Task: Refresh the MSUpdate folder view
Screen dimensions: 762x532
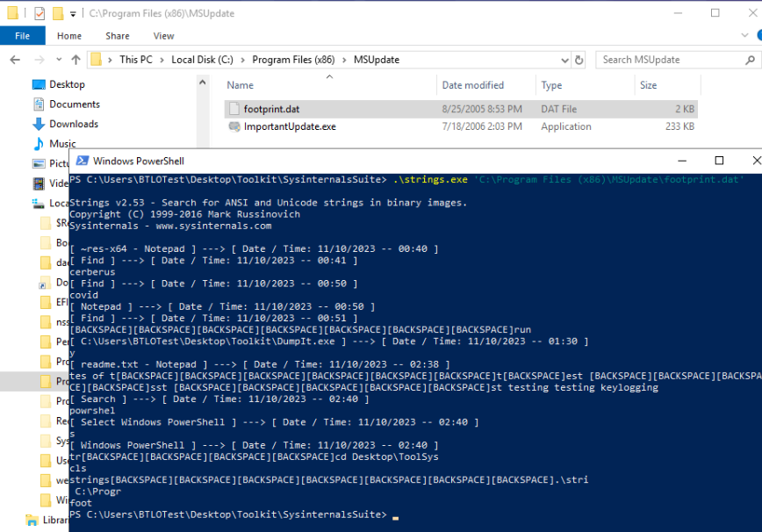Action: coord(579,60)
